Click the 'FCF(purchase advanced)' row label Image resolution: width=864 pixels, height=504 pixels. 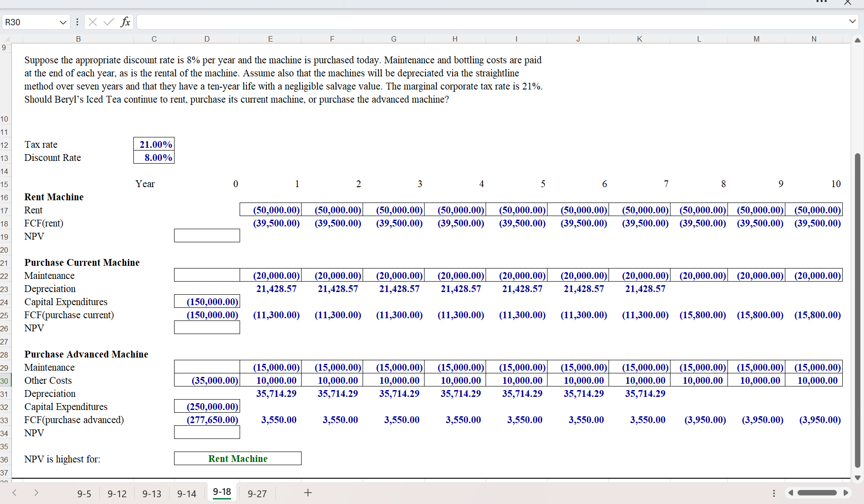[74, 420]
